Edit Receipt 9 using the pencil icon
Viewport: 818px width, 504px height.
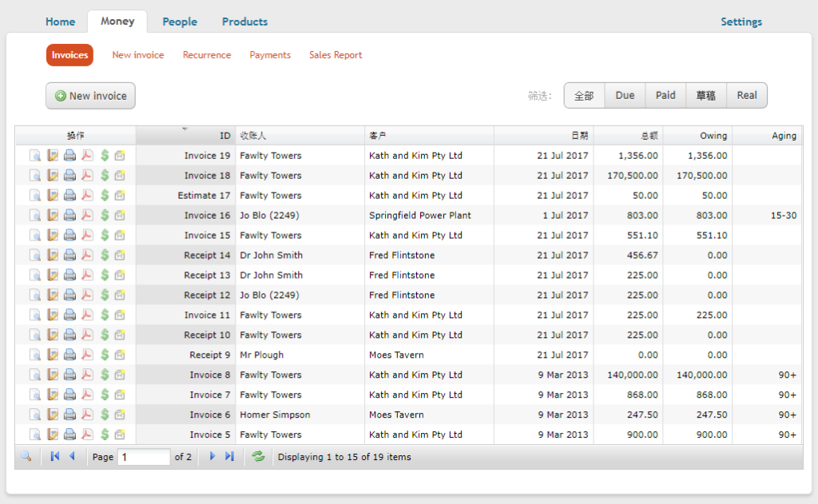coord(53,355)
